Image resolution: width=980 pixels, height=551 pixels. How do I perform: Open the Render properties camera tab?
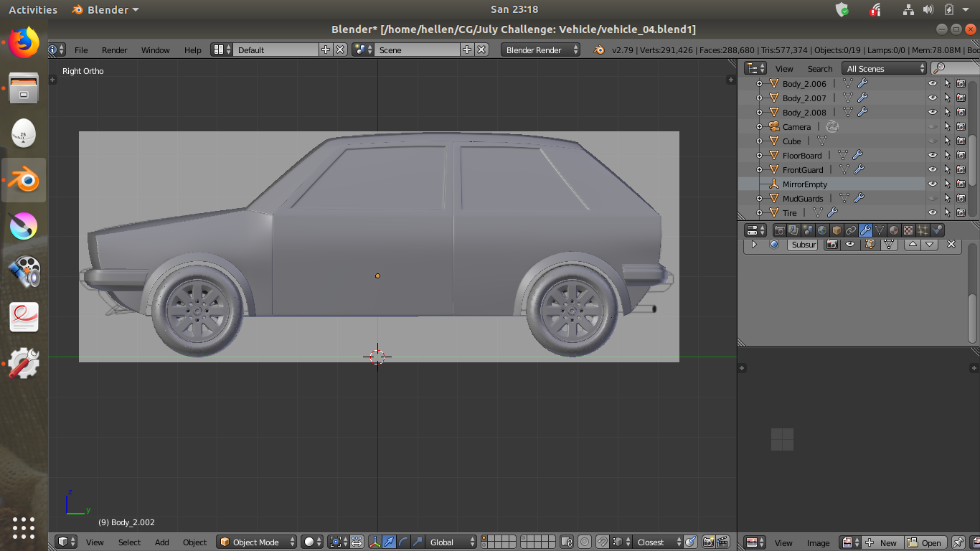tap(779, 230)
